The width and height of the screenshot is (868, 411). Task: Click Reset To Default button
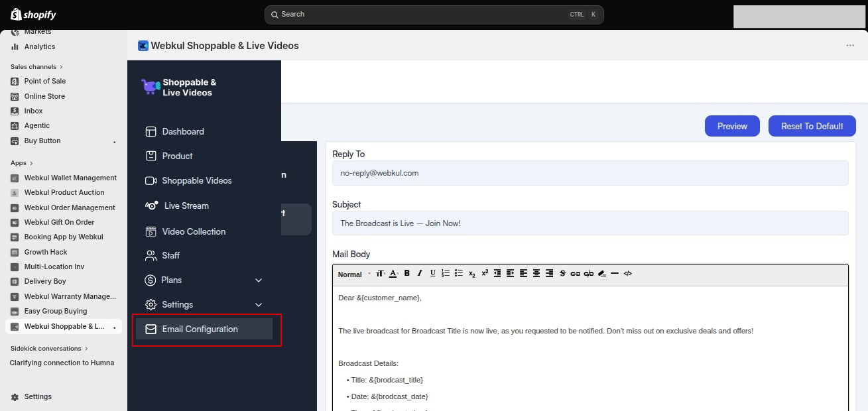click(x=812, y=126)
